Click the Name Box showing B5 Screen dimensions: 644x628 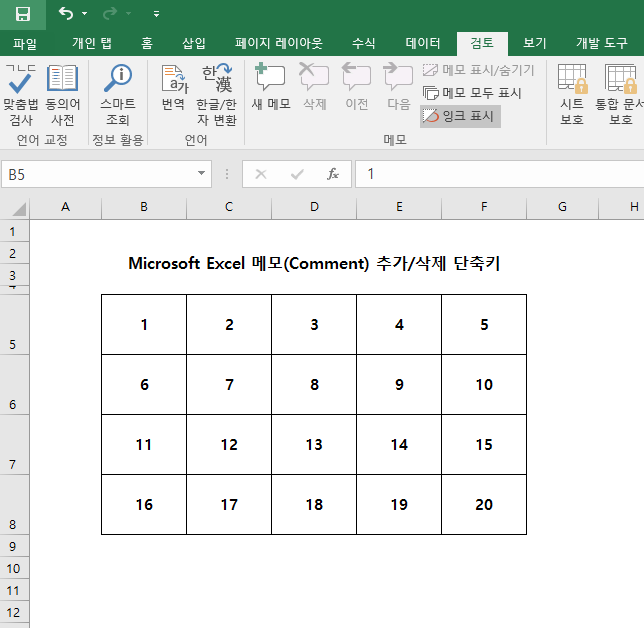coord(99,174)
